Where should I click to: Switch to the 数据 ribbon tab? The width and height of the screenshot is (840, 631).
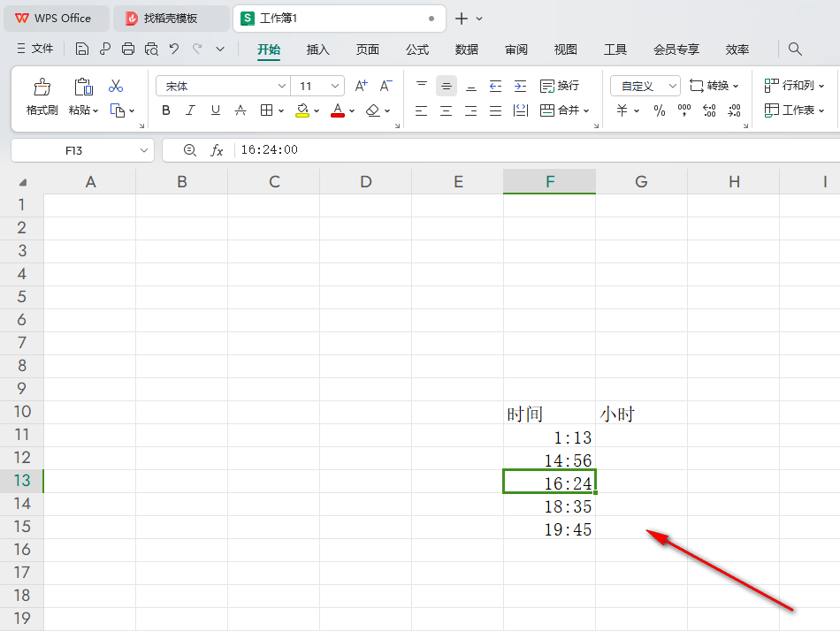click(467, 49)
